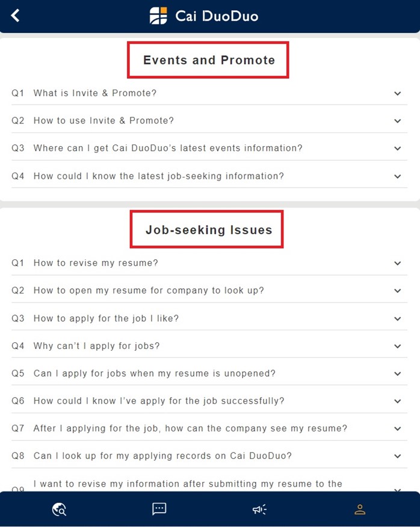The width and height of the screenshot is (420, 527).
Task: Select the 'Job-seeking Issues' section heading
Action: [209, 230]
